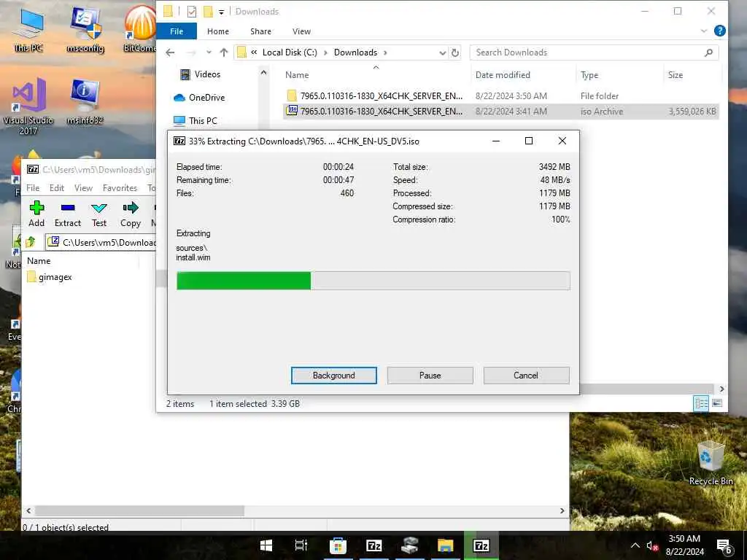Open File Explorer from taskbar
Screen dimensions: 747x560
(446, 545)
